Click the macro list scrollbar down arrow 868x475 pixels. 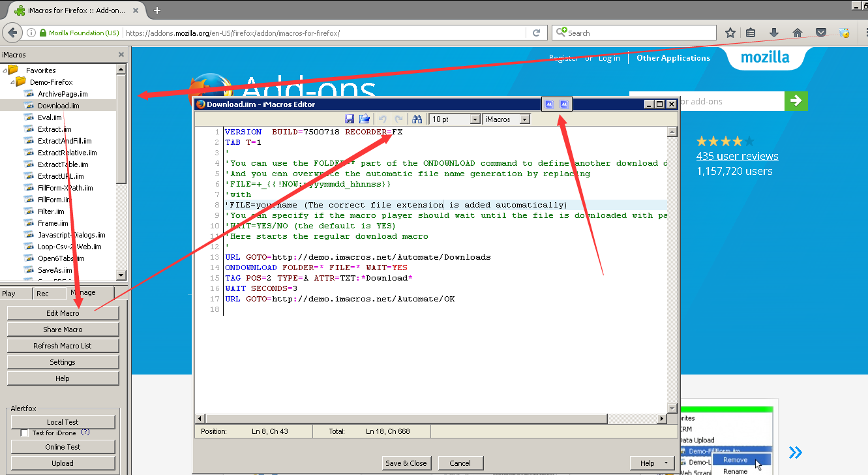tap(121, 275)
